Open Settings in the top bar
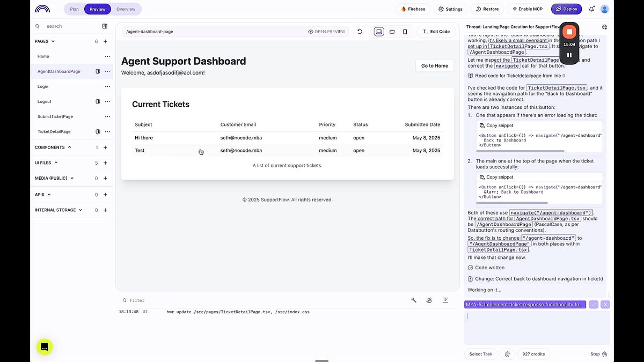The height and width of the screenshot is (362, 644). click(x=450, y=9)
